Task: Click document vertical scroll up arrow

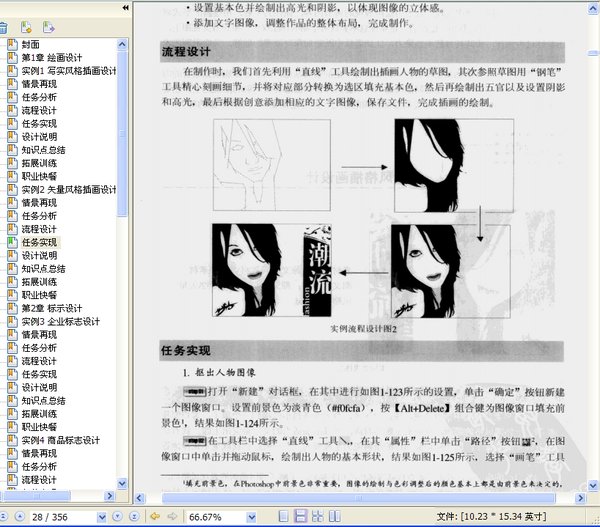Action: [x=593, y=9]
